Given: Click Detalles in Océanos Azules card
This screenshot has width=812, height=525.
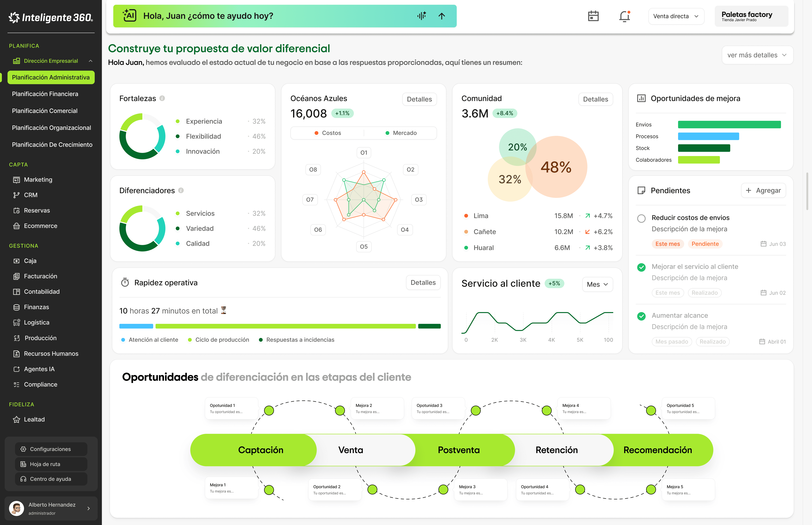Looking at the screenshot, I should coord(419,99).
